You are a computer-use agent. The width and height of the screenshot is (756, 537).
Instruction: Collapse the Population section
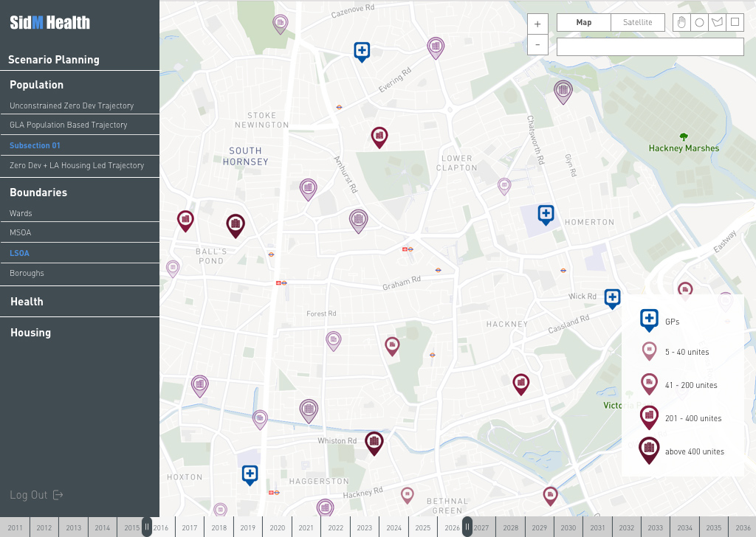tap(36, 85)
